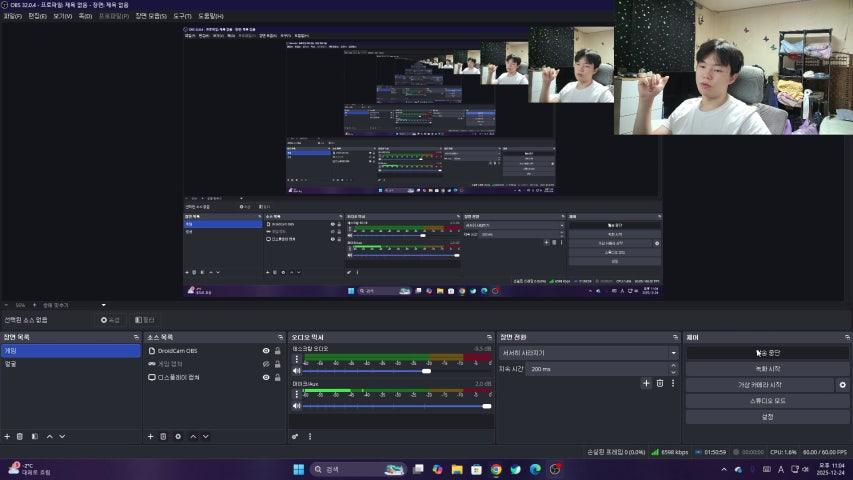The image size is (853, 480).
Task: Open selected source properties gear icon
Action: pyautogui.click(x=178, y=436)
